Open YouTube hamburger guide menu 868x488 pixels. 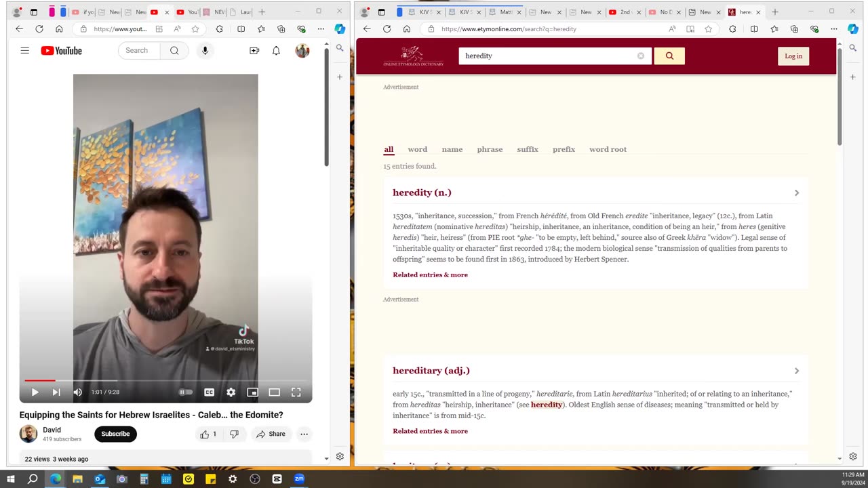pos(25,51)
